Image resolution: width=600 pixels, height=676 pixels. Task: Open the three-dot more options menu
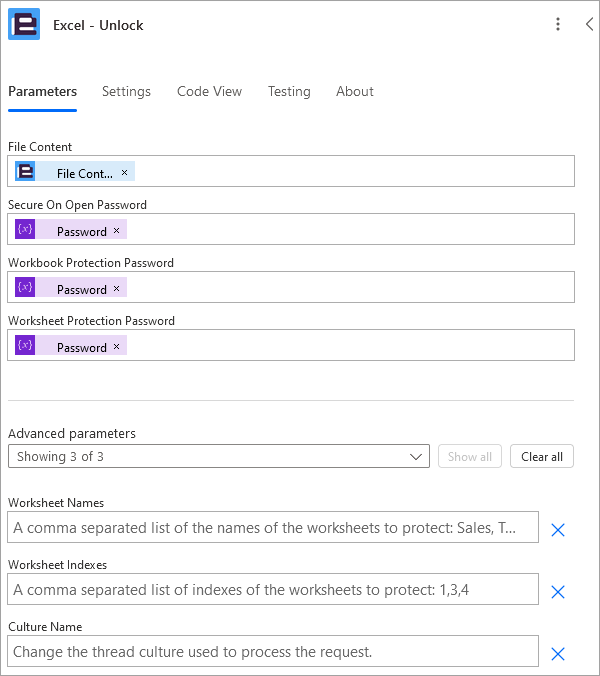pyautogui.click(x=558, y=24)
